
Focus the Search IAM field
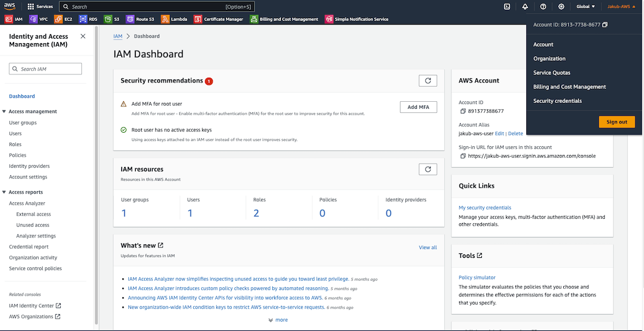(x=45, y=69)
